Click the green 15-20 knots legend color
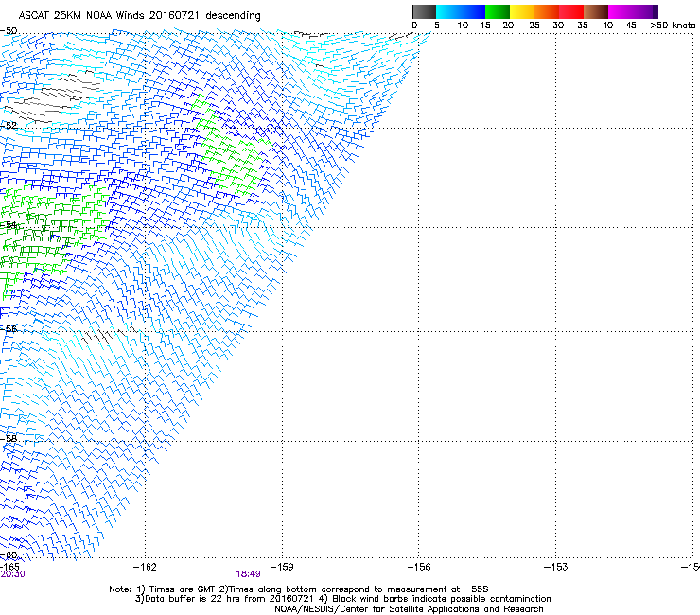The height and width of the screenshot is (615, 700). point(498,11)
